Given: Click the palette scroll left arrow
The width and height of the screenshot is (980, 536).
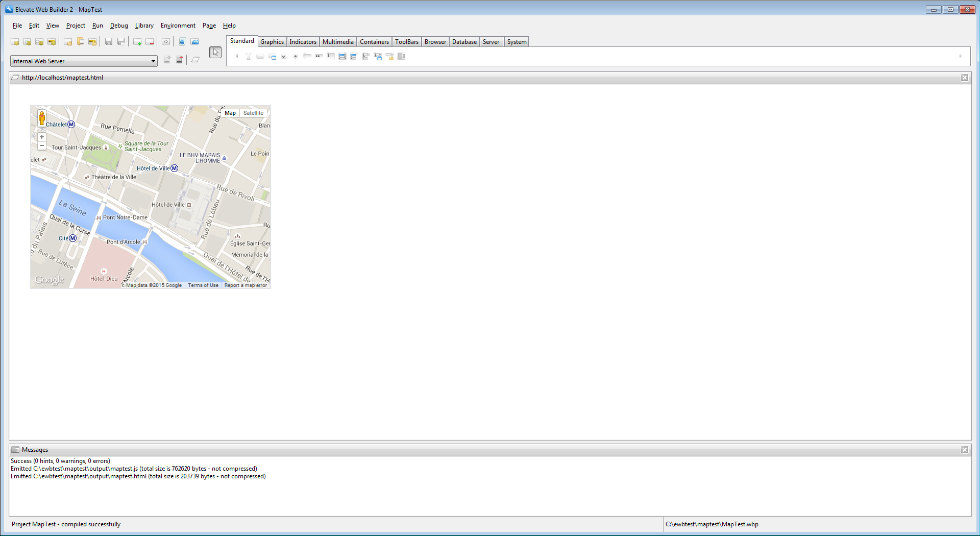Looking at the screenshot, I should point(237,57).
